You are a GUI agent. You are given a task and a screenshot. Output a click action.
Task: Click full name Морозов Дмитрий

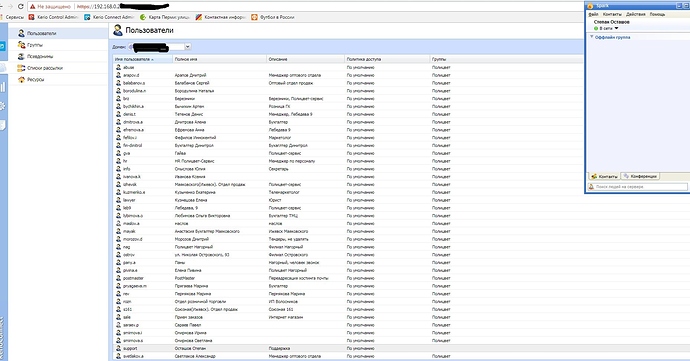pyautogui.click(x=191, y=239)
